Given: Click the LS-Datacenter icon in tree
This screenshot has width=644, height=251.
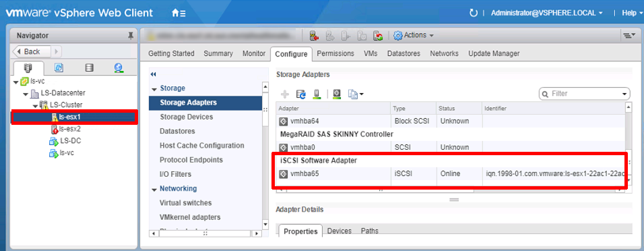Looking at the screenshot, I should tap(35, 93).
